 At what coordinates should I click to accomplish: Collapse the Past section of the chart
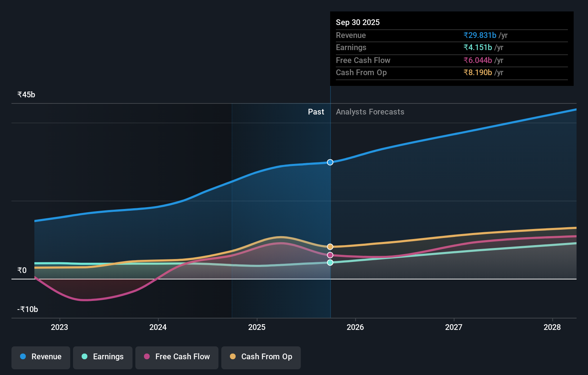coord(316,112)
